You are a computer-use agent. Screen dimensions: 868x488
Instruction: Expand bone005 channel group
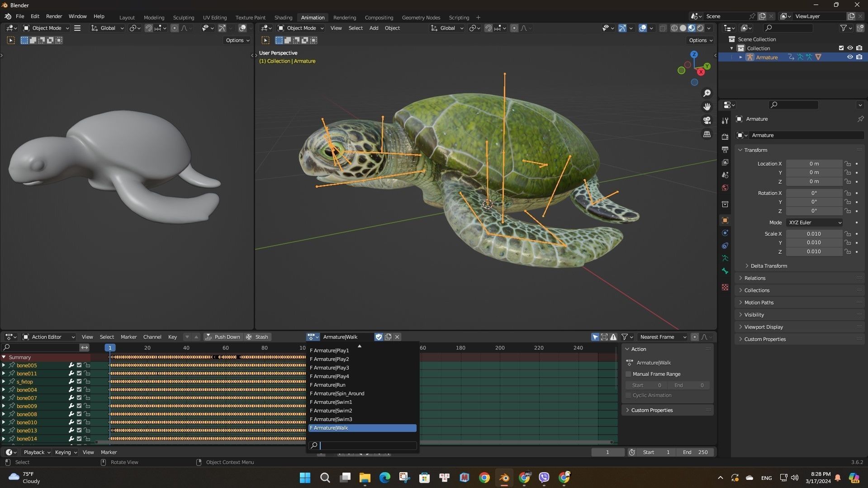(4, 365)
